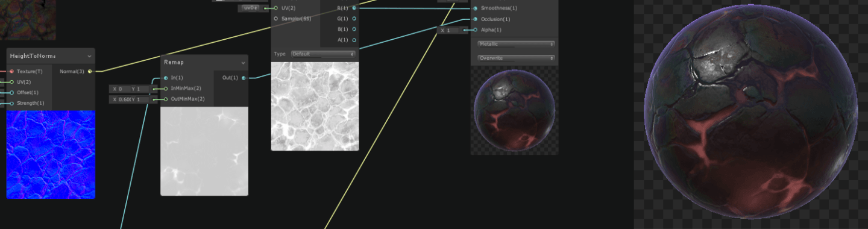Click the R(1) output port

(354, 8)
